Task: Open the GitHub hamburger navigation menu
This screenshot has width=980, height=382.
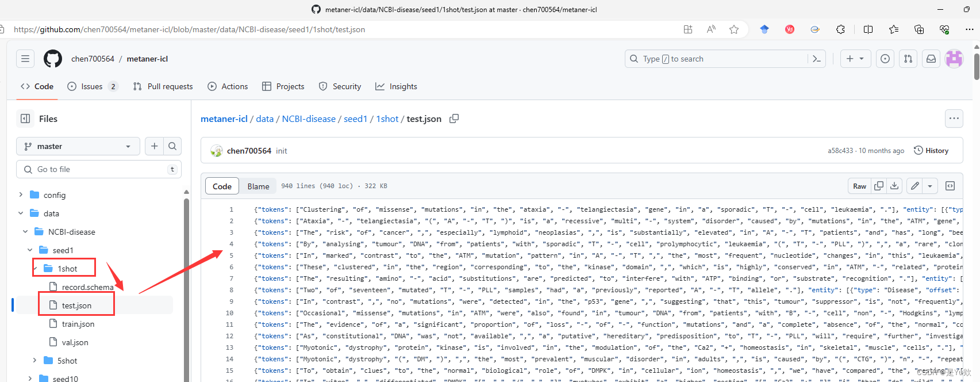Action: click(x=25, y=59)
